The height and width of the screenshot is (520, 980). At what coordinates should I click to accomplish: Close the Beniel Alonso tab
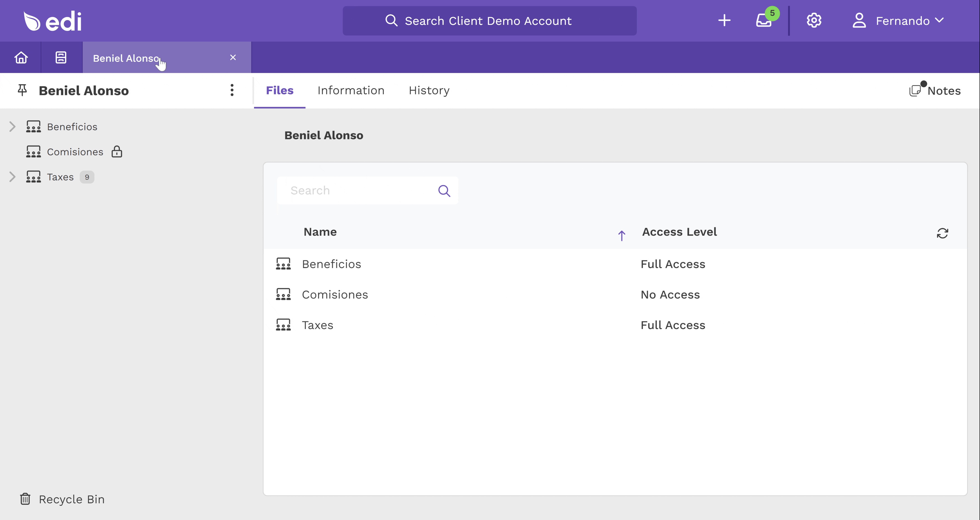[233, 57]
